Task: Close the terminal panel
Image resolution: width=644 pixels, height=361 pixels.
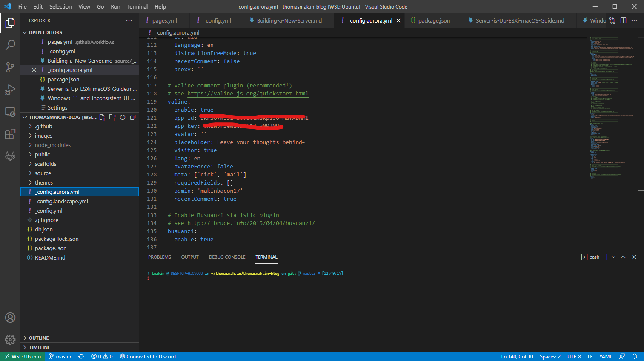Action: (x=634, y=257)
